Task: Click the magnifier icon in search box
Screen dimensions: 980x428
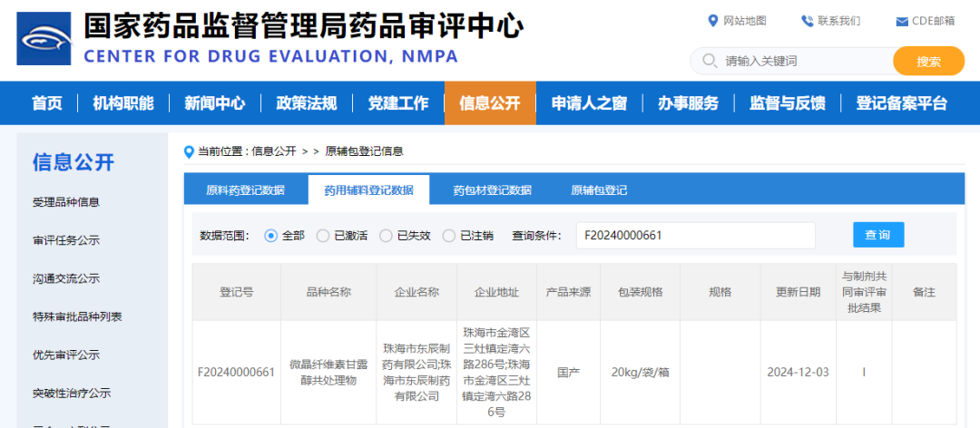Action: click(x=708, y=61)
